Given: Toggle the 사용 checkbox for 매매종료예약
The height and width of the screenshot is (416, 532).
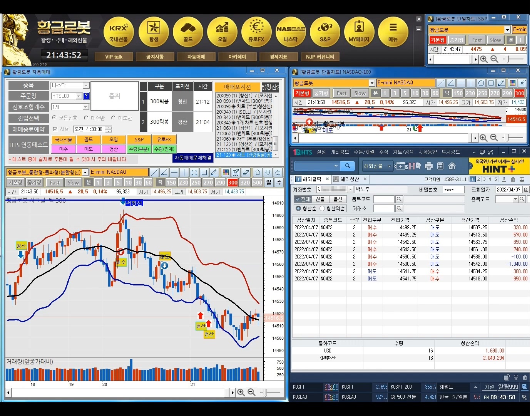Looking at the screenshot, I should pyautogui.click(x=55, y=129).
